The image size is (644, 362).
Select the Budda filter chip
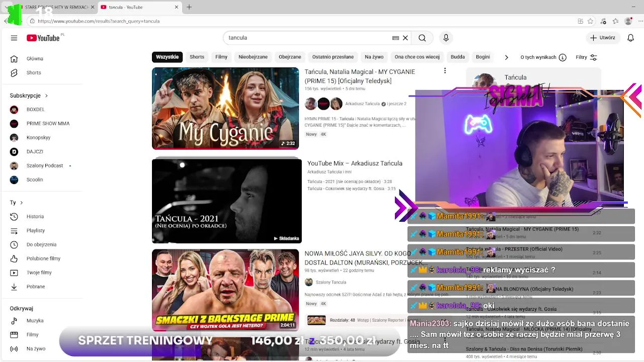pyautogui.click(x=458, y=57)
